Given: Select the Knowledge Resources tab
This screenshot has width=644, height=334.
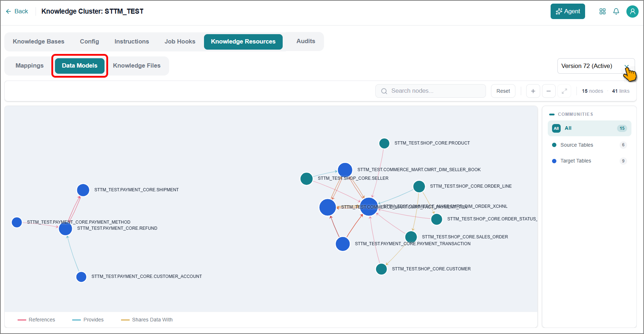Looking at the screenshot, I should click(x=243, y=42).
